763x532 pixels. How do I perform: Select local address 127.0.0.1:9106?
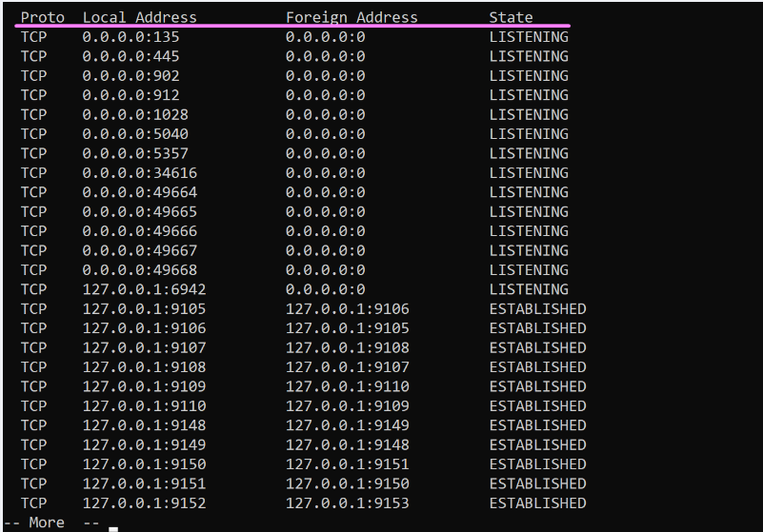pyautogui.click(x=144, y=328)
